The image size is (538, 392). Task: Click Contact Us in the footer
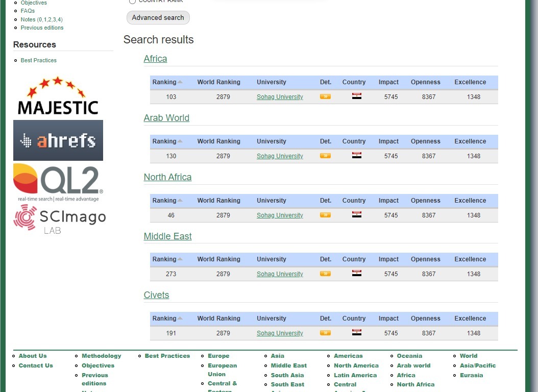click(36, 365)
